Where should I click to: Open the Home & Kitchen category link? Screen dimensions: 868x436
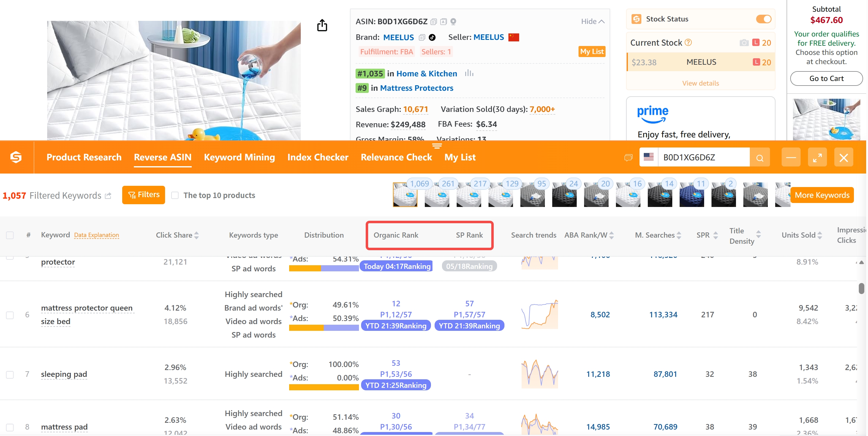[x=427, y=74]
